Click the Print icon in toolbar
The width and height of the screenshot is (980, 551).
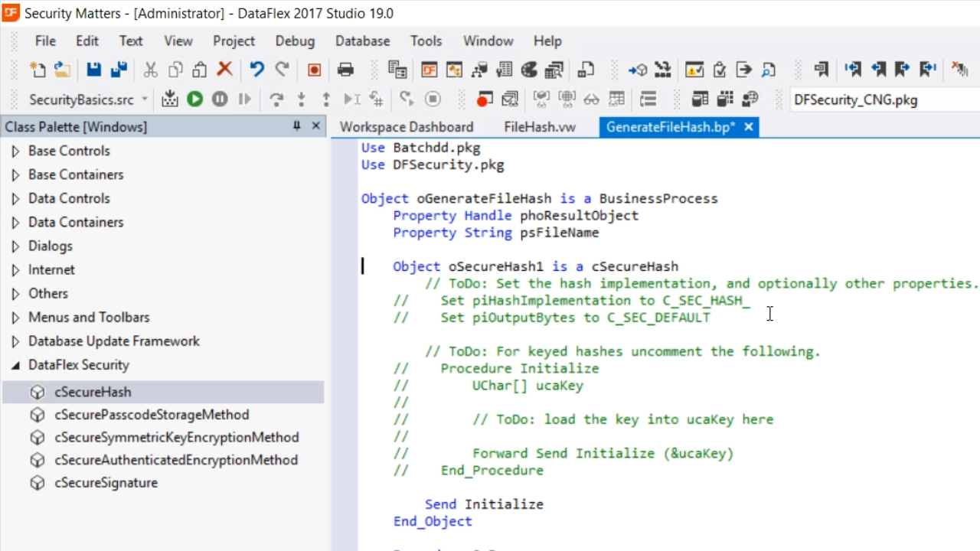tap(345, 70)
